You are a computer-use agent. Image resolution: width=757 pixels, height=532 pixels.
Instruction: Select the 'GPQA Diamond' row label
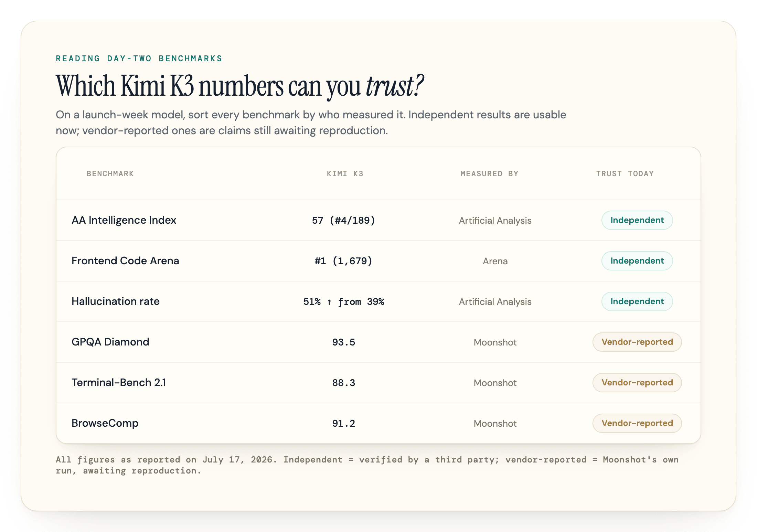click(x=110, y=342)
